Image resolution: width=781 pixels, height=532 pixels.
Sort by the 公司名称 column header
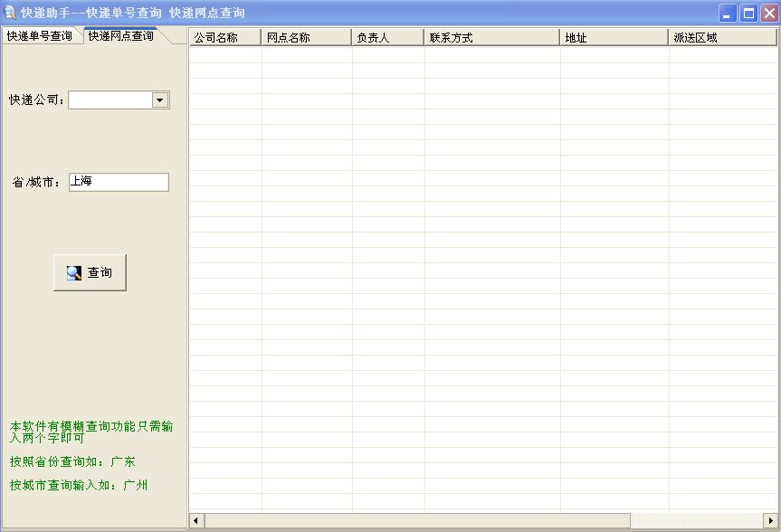[x=224, y=37]
